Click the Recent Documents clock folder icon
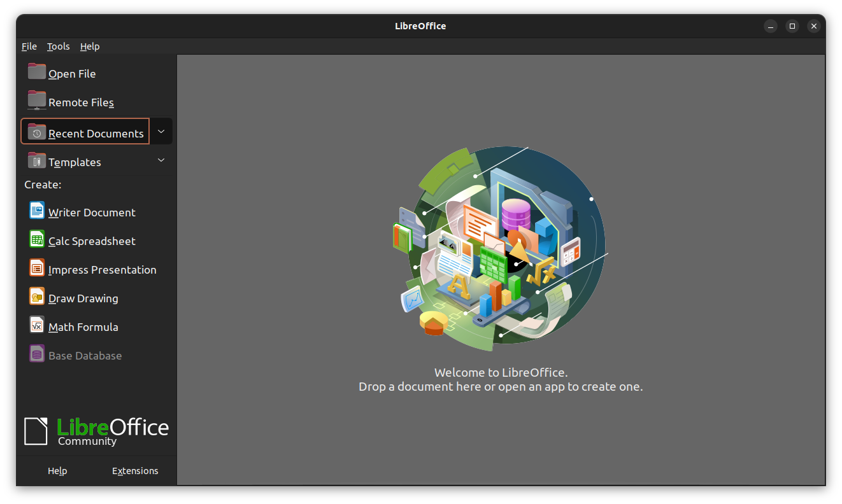This screenshot has height=504, width=842. (37, 131)
